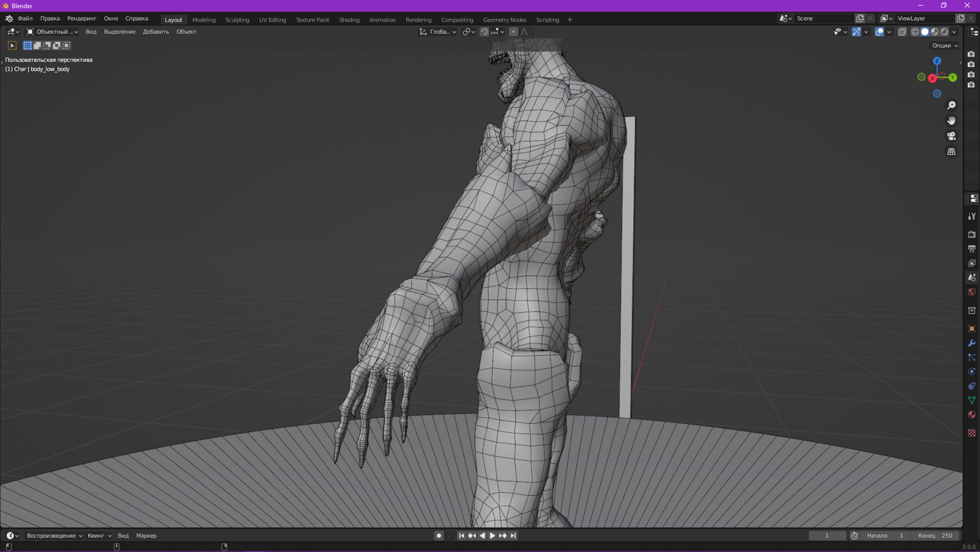Click the camera view icon in viewport

coord(951,136)
